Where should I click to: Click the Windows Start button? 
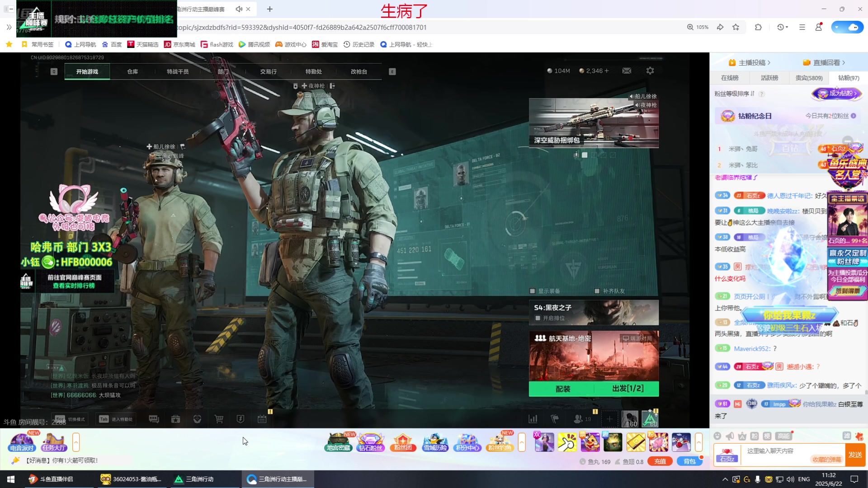click(x=11, y=479)
